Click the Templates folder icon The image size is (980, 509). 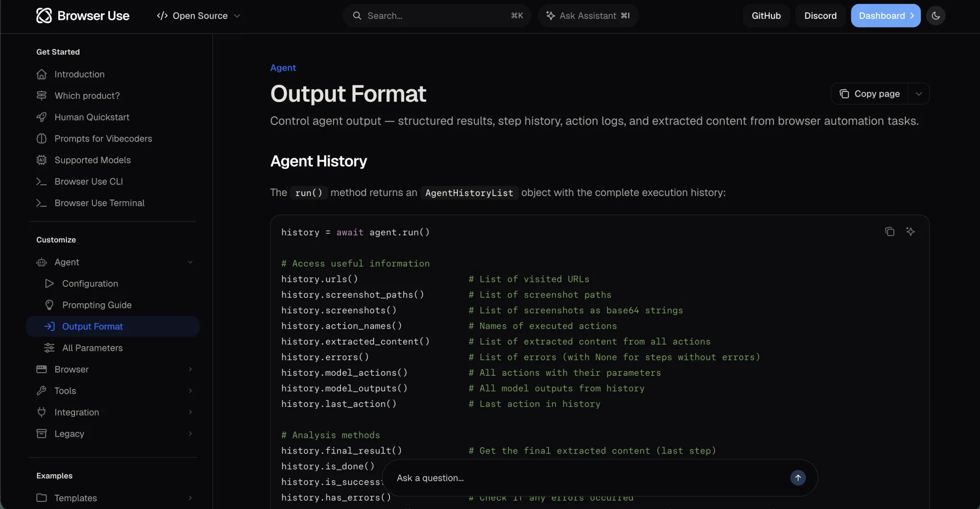pos(42,498)
